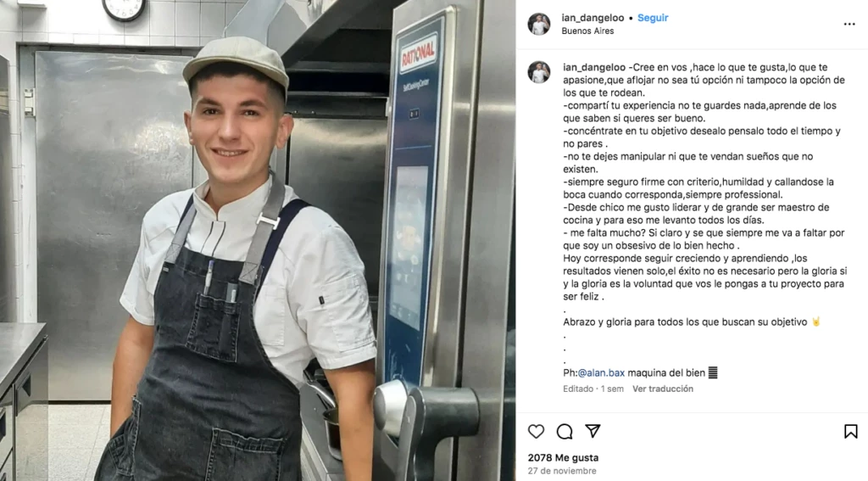Click the avatar beside the caption
The height and width of the screenshot is (481, 868).
pos(538,72)
